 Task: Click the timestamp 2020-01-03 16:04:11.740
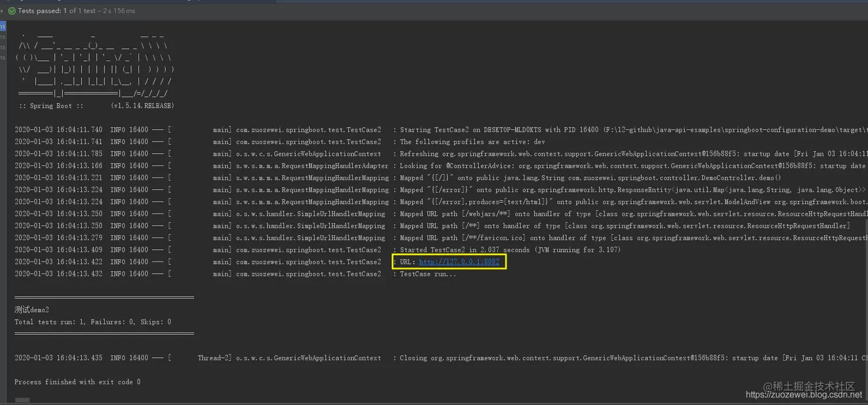[x=59, y=130]
